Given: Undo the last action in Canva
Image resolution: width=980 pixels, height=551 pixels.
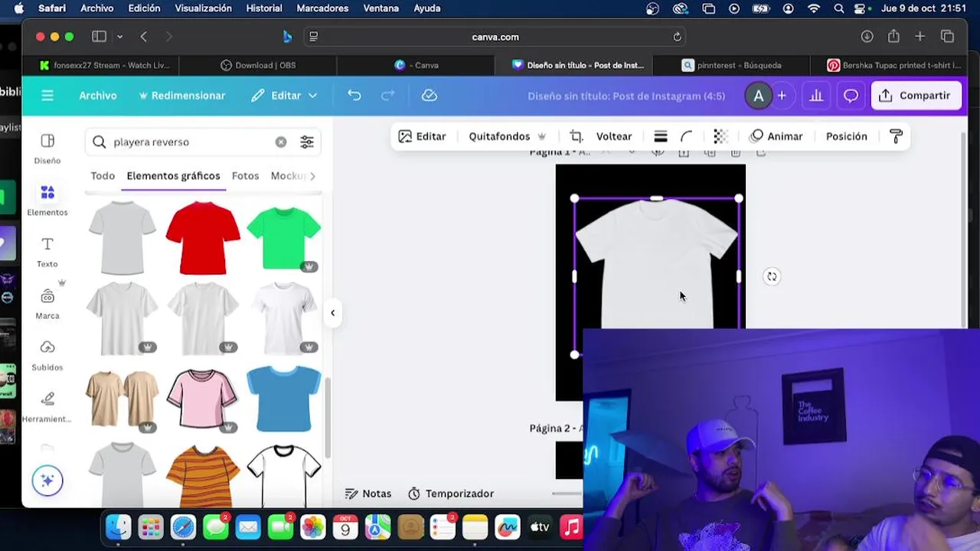Looking at the screenshot, I should [x=354, y=95].
